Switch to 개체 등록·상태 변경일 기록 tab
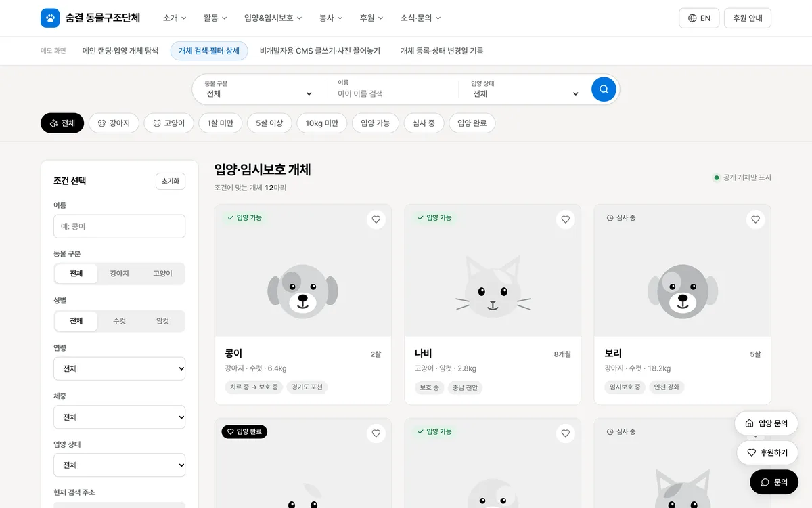Image resolution: width=812 pixels, height=508 pixels. pos(442,51)
